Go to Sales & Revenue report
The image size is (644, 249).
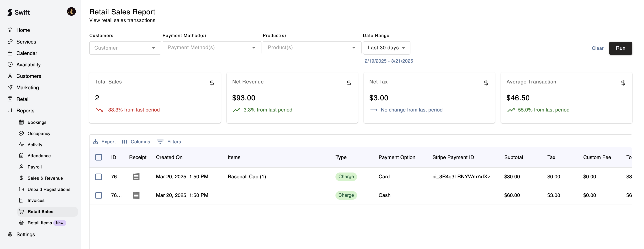[x=45, y=178]
